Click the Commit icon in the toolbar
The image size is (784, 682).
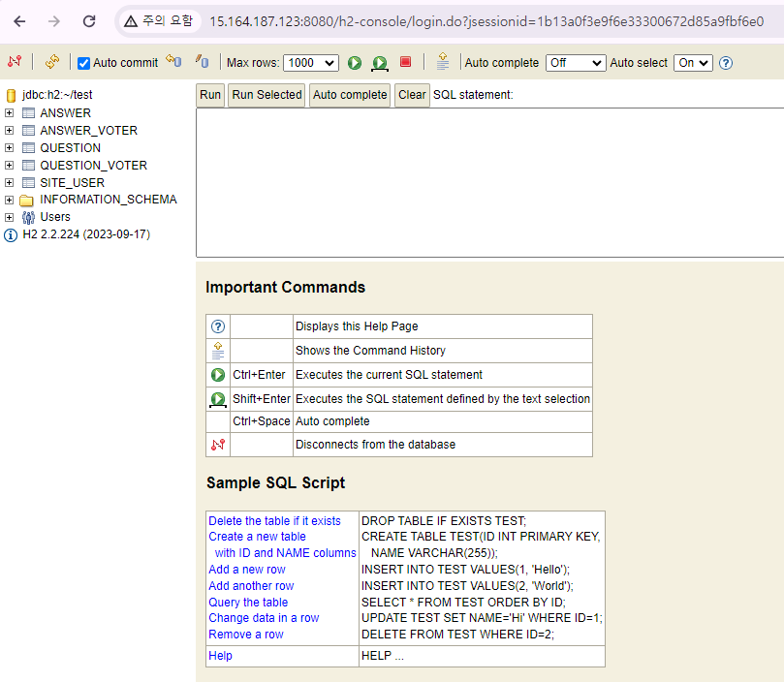pos(202,61)
